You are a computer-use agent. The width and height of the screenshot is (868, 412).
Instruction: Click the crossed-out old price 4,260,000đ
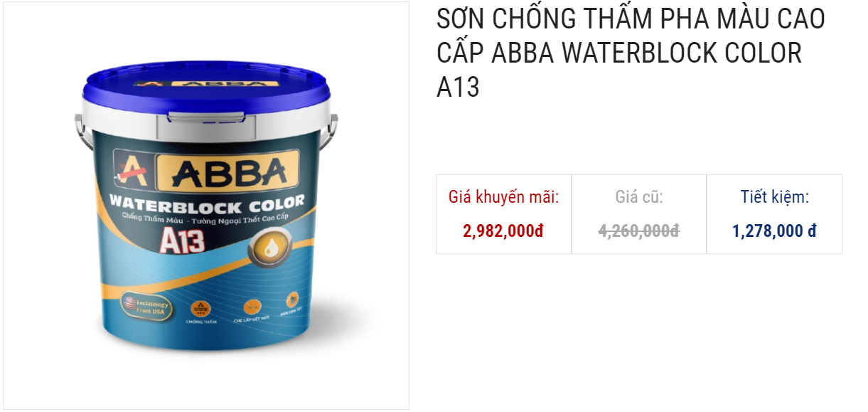coord(639,231)
